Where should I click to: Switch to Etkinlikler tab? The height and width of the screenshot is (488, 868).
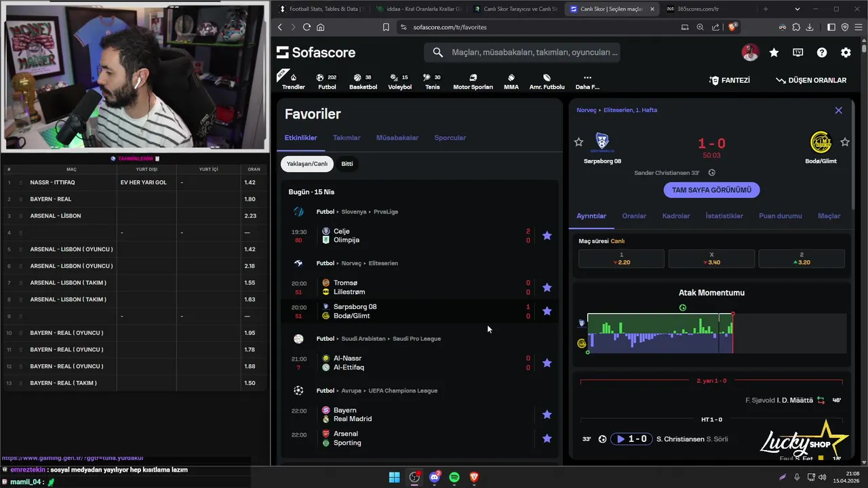tap(300, 138)
